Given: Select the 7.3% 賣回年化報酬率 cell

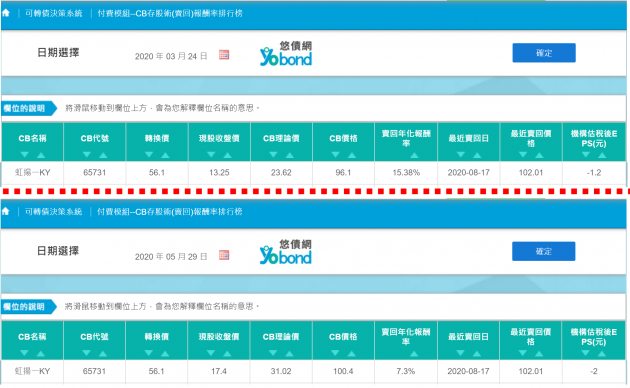Looking at the screenshot, I should point(406,371).
